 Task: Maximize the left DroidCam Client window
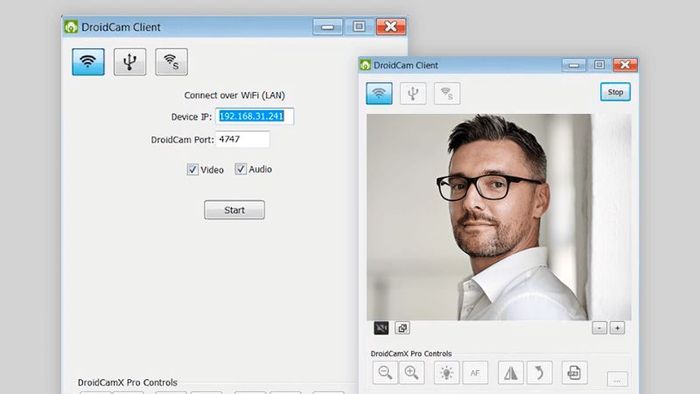click(359, 27)
